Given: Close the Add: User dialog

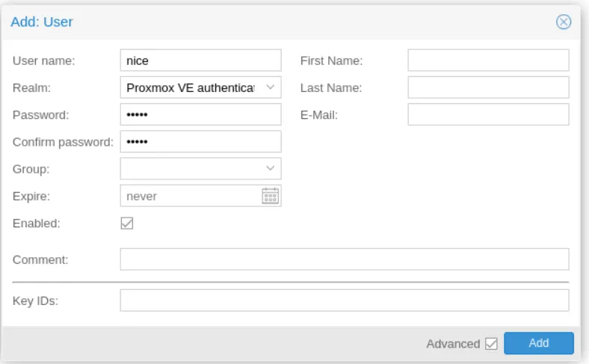Looking at the screenshot, I should coord(564,22).
